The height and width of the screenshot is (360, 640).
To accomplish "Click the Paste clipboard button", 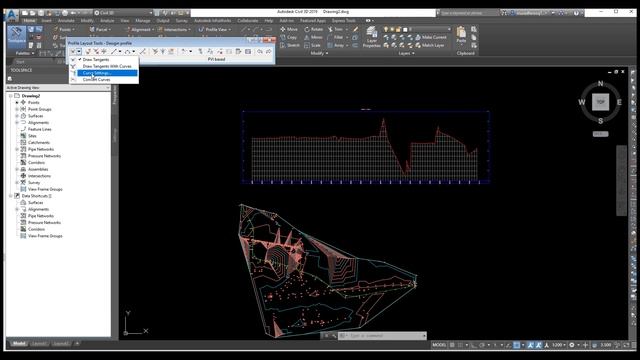I will [x=461, y=35].
